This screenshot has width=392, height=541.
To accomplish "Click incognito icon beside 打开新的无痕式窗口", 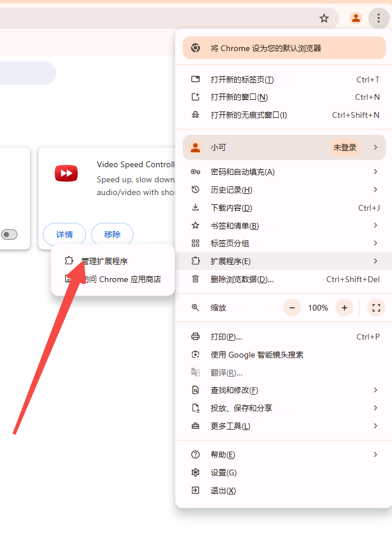I will tap(195, 115).
